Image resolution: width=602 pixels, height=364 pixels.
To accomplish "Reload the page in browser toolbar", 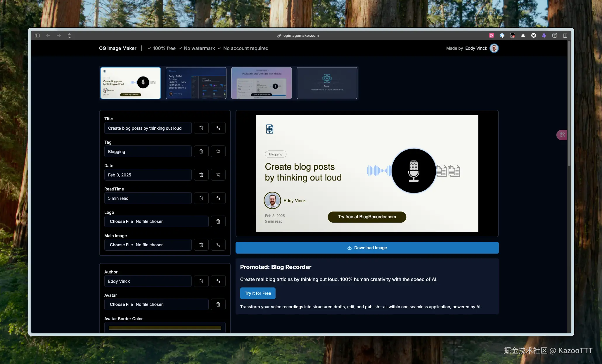I will 70,36.
